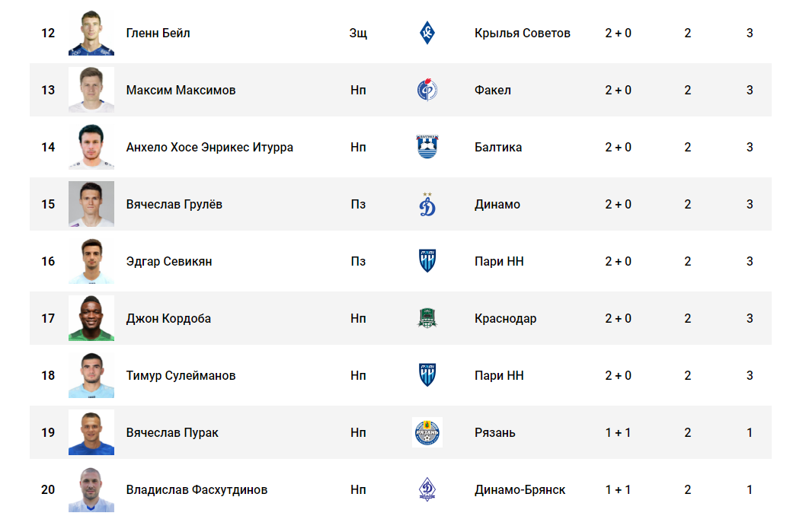
Task: Click the Krylia Sovetov club logo
Action: pos(427,33)
